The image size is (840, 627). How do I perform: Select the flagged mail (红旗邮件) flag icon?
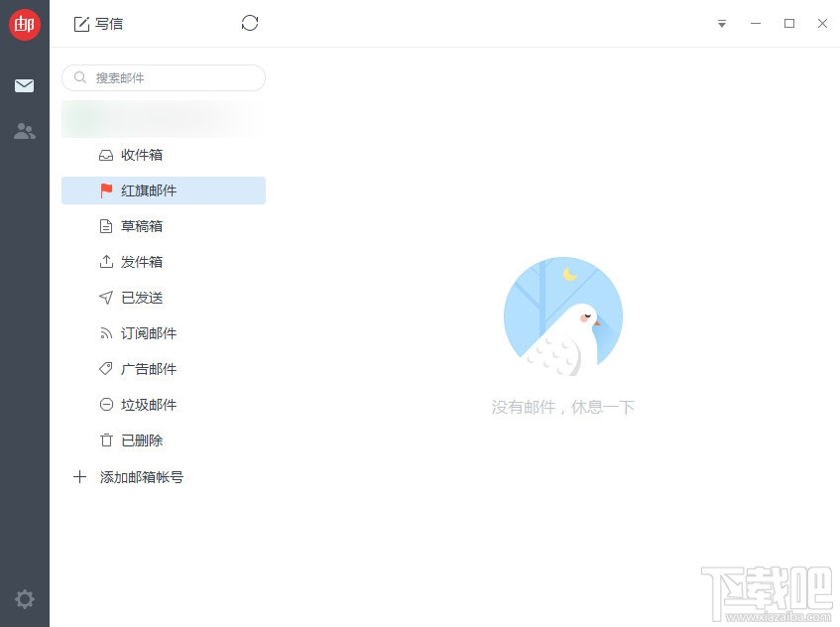(106, 190)
